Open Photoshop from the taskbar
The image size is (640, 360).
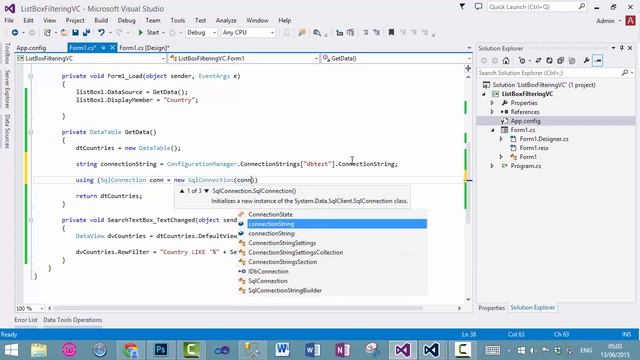click(x=161, y=350)
